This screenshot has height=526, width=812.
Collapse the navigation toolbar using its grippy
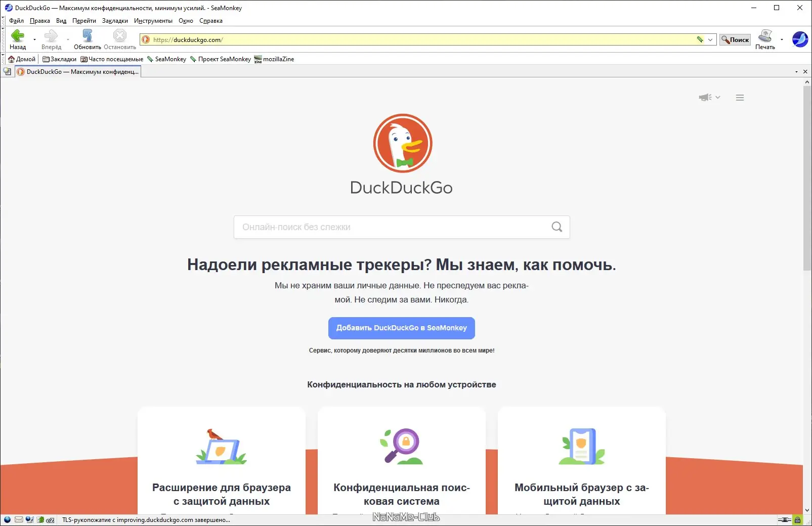(x=3, y=39)
